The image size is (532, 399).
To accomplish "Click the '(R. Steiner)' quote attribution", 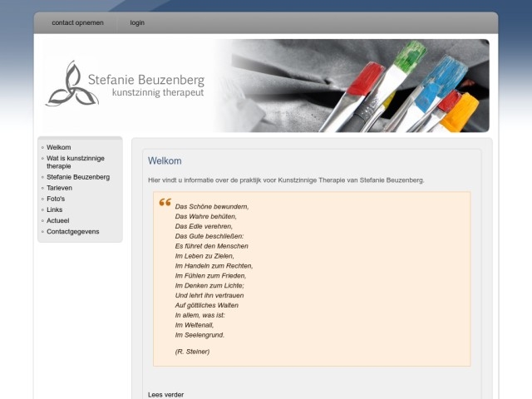I will (x=192, y=352).
